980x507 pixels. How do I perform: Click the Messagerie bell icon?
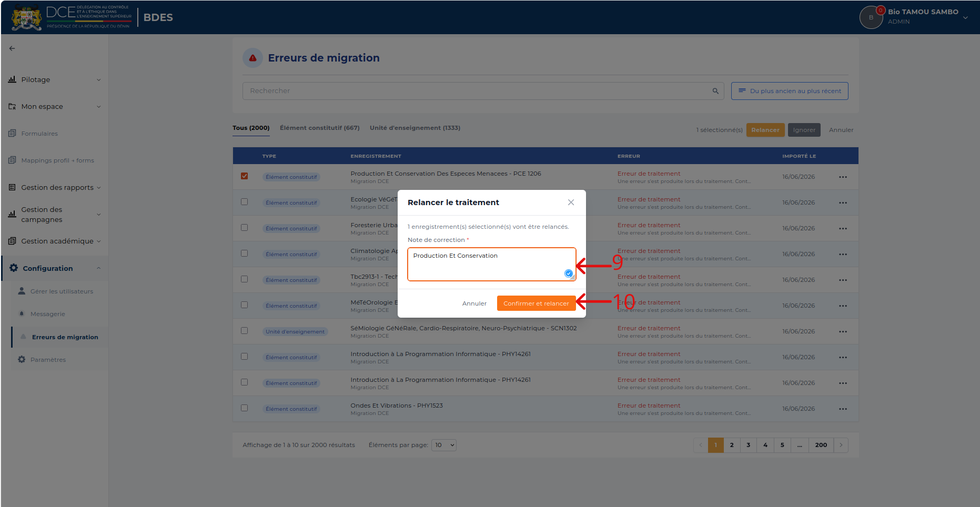point(22,313)
